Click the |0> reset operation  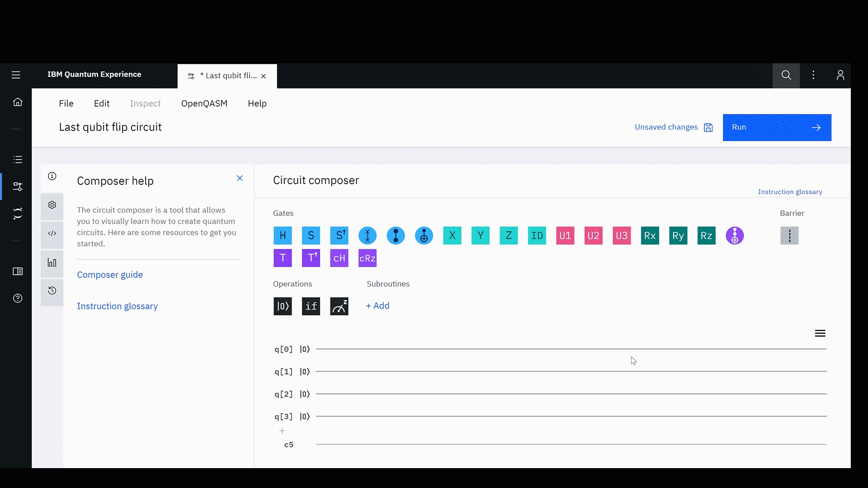pos(283,306)
